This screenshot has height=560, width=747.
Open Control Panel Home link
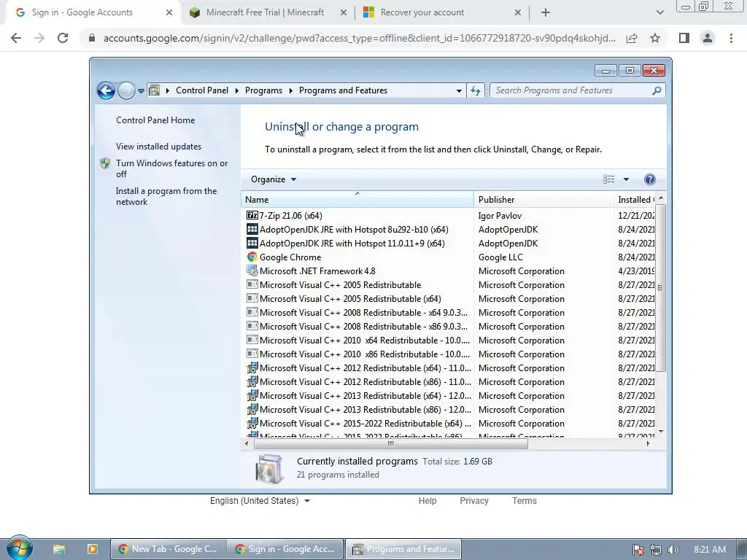coord(155,120)
